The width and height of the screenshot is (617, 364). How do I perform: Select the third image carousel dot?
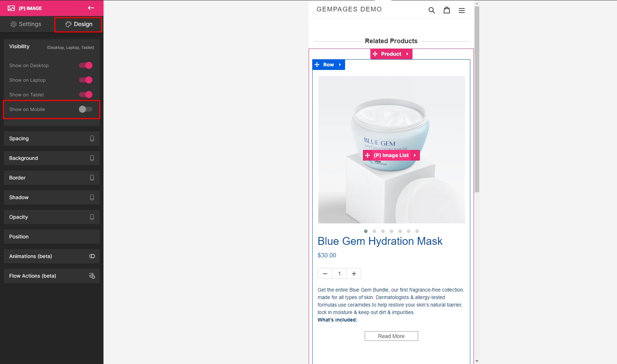(x=383, y=231)
